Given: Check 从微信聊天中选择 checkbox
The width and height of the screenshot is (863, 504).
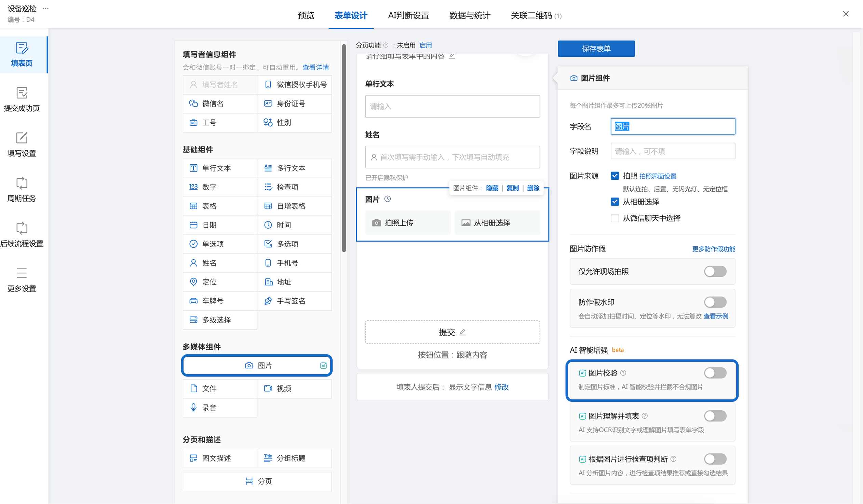Looking at the screenshot, I should tap(615, 218).
